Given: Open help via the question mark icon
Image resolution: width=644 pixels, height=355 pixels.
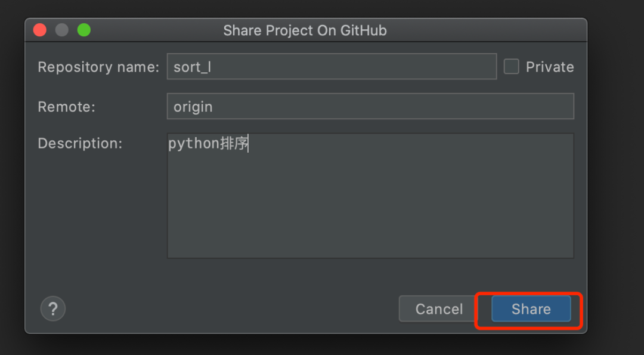Looking at the screenshot, I should click(53, 308).
